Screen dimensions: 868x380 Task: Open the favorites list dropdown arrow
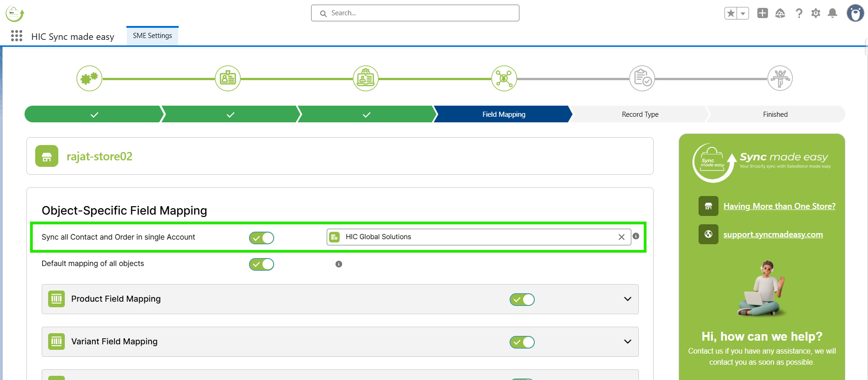743,13
